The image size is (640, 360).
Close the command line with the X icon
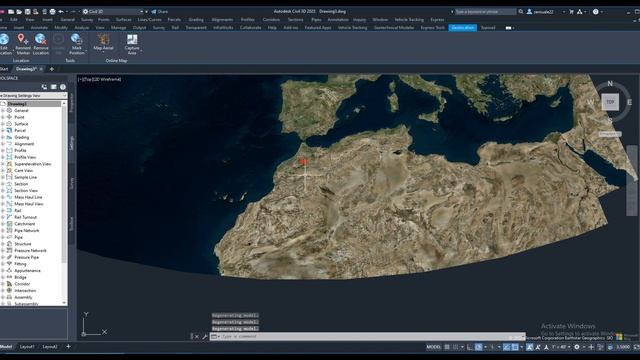[x=197, y=337]
